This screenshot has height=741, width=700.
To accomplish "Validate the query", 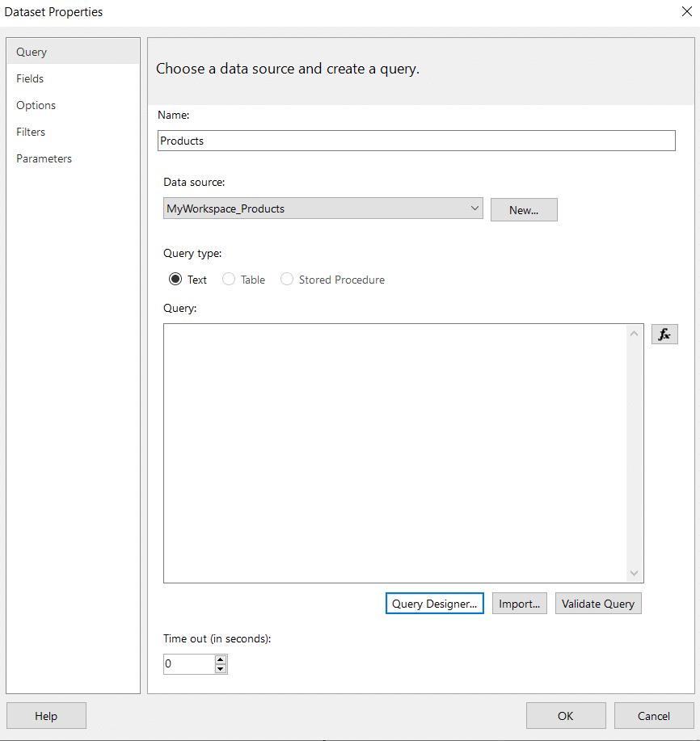I will point(598,604).
